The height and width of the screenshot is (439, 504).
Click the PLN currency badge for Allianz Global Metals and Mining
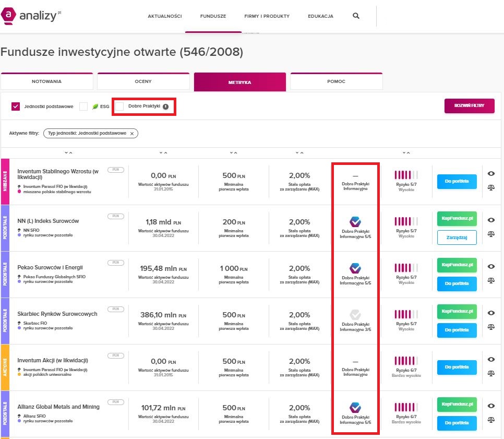[116, 402]
